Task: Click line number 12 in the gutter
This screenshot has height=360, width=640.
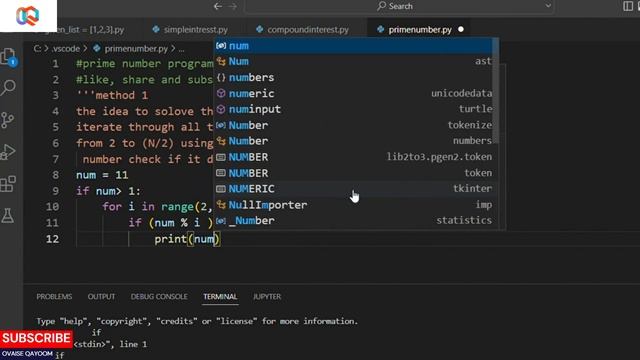Action: click(52, 239)
